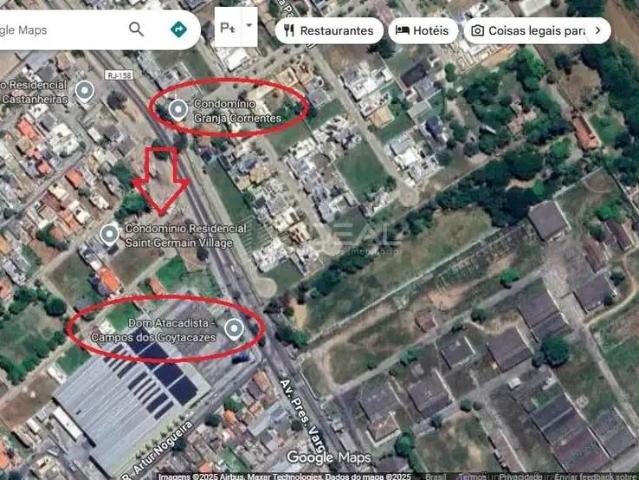Open directions with the blue arrow icon

point(178,29)
